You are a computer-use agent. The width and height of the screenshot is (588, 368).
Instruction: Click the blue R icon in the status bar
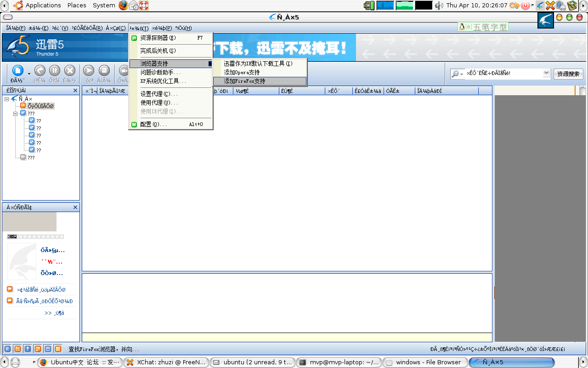[7, 349]
